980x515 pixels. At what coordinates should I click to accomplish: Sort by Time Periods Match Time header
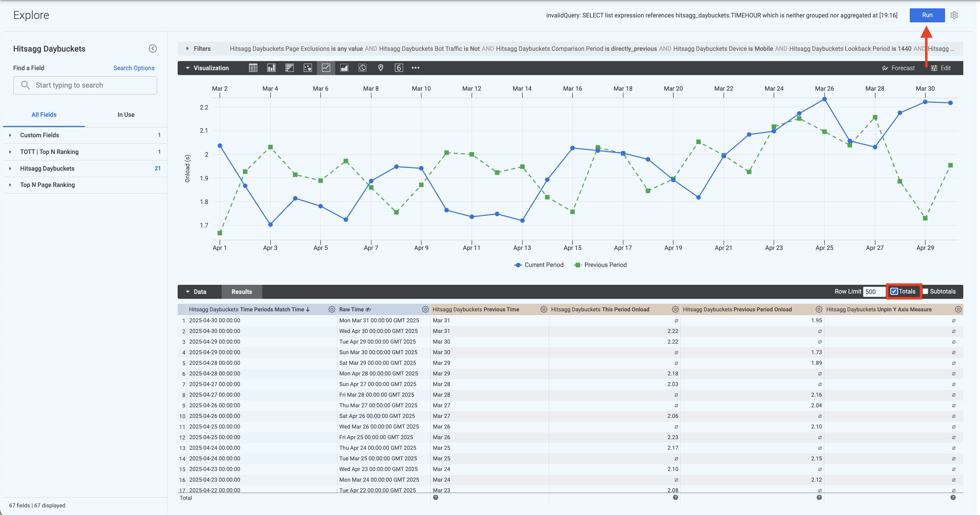249,309
